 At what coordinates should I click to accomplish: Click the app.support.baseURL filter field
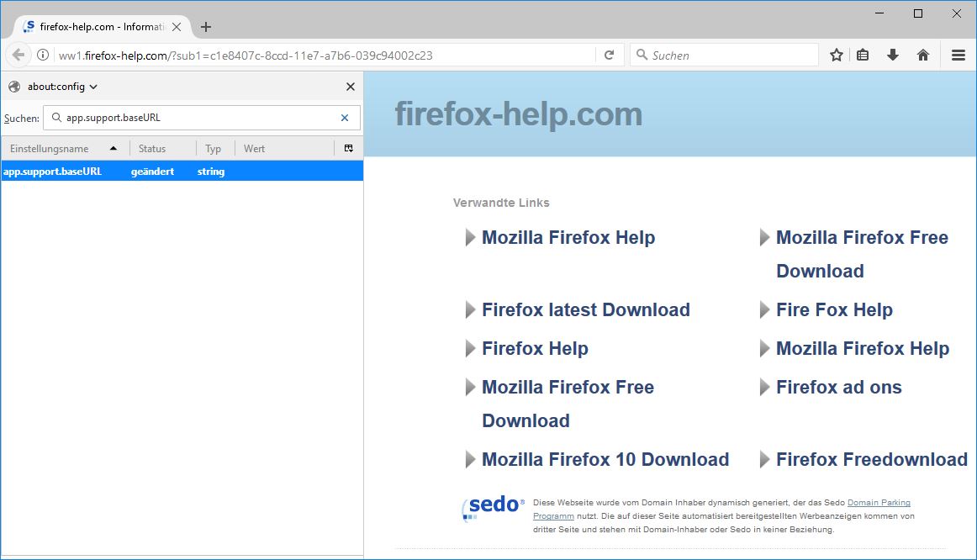pos(201,118)
